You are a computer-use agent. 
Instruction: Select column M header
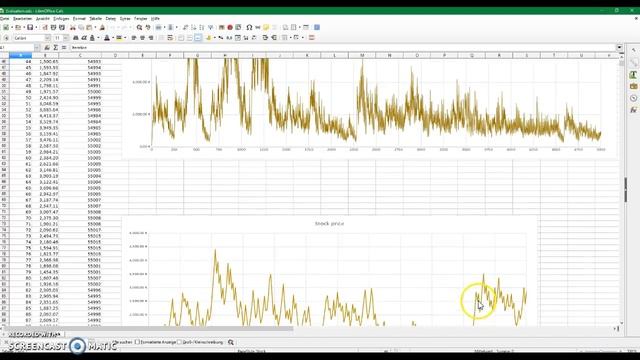coord(362,56)
